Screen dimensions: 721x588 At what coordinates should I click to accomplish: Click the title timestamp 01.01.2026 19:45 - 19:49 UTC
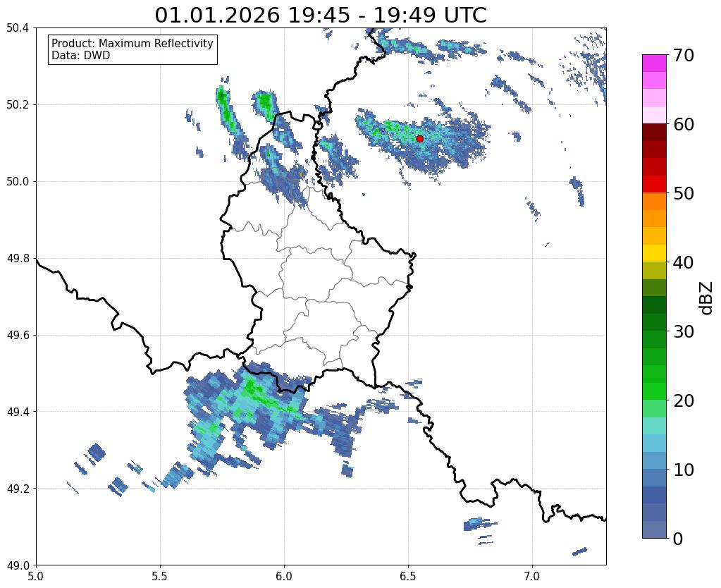pyautogui.click(x=321, y=16)
